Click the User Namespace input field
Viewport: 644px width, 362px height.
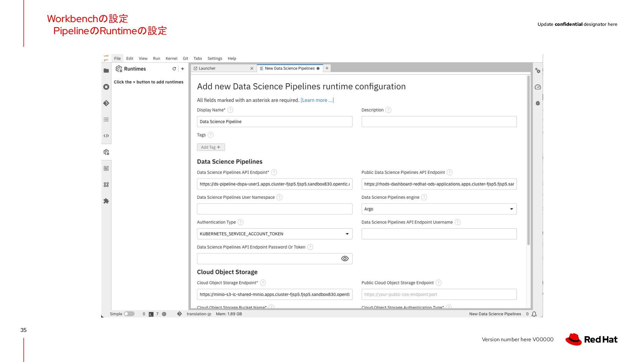pyautogui.click(x=274, y=209)
